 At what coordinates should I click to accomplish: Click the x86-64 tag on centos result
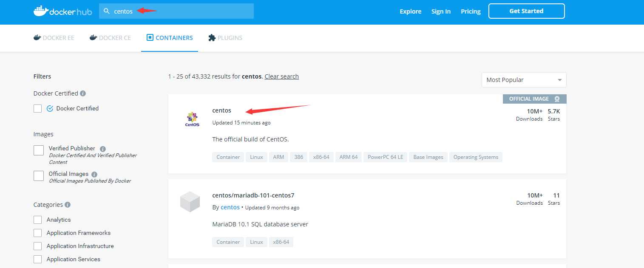point(321,157)
